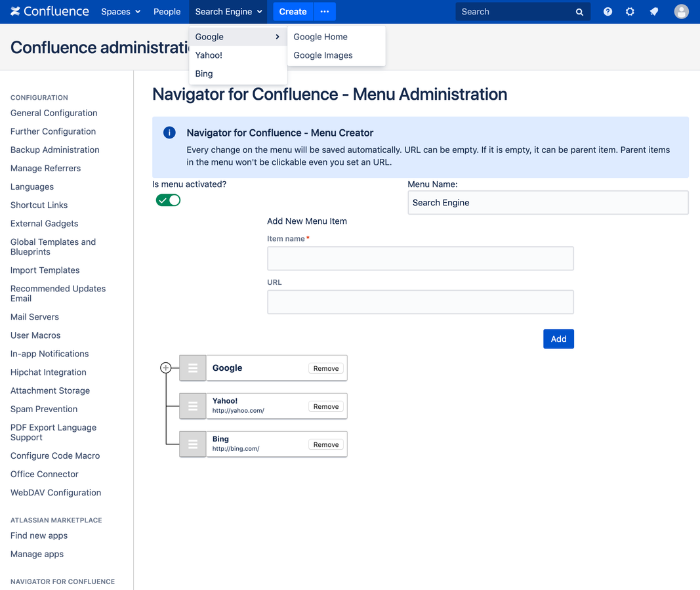Open Office Connector
The image size is (700, 590).
point(45,474)
